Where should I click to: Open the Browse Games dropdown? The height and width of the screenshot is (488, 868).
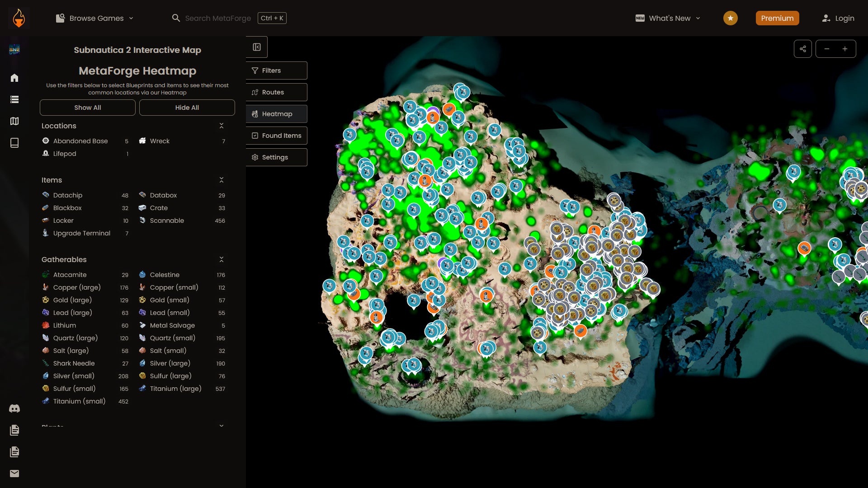click(x=94, y=18)
